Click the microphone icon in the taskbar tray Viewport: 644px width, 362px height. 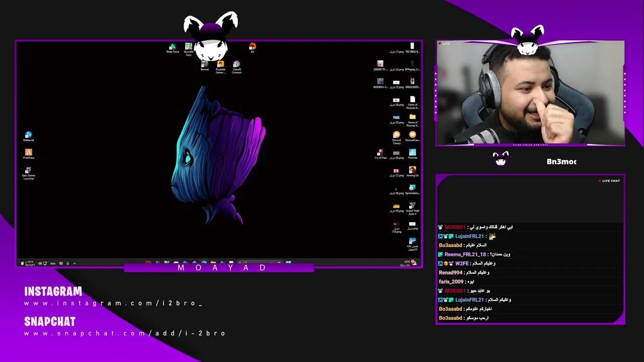[x=67, y=263]
